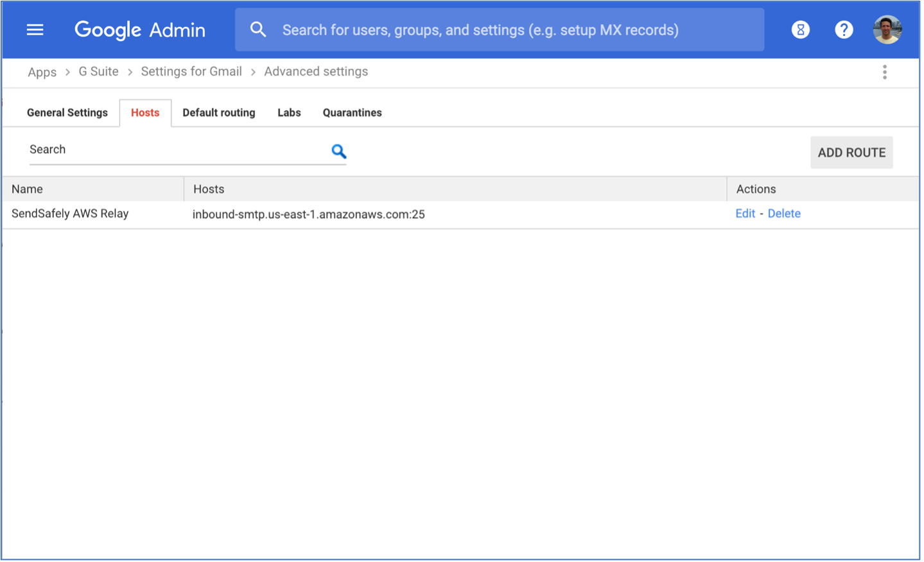Screen dimensions: 924x562
Task: Select the inbound-smtp.us-east-1.amazonaws.com:25 host cell
Action: pyautogui.click(x=309, y=214)
